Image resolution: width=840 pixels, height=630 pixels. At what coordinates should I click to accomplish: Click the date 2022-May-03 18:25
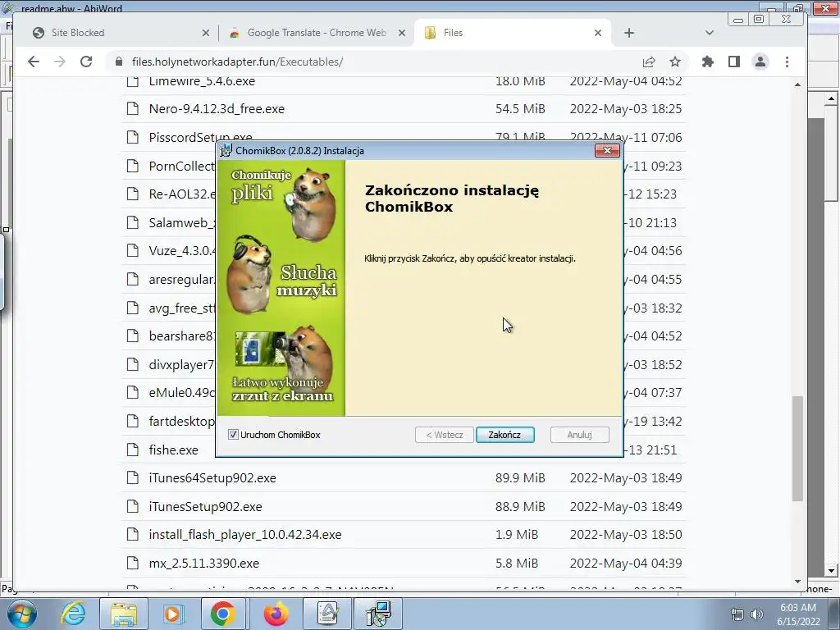[x=626, y=109]
